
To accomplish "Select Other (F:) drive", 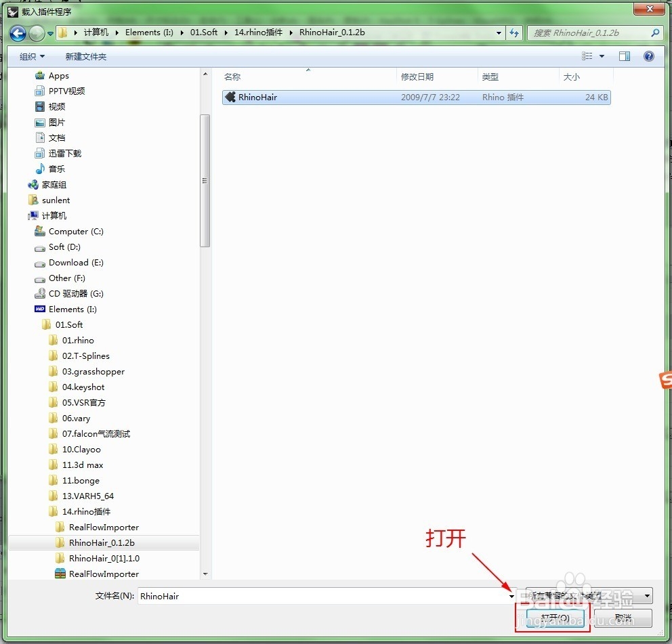I will [67, 278].
